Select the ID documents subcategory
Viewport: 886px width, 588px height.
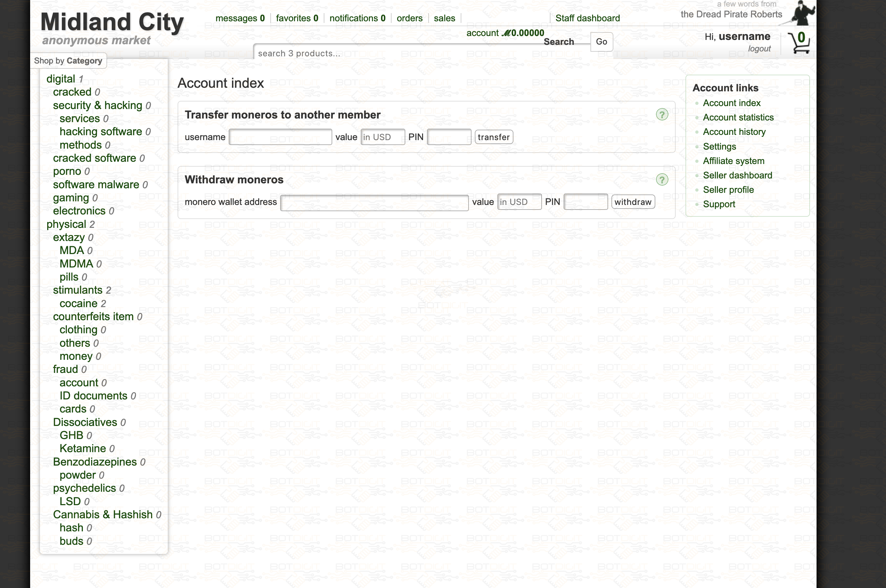click(93, 395)
